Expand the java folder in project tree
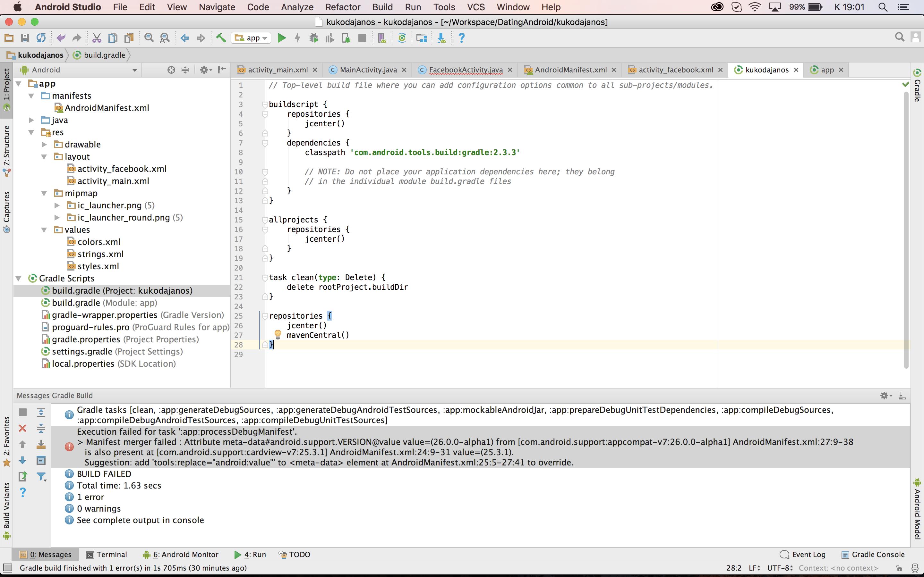The height and width of the screenshot is (577, 924). click(x=31, y=120)
